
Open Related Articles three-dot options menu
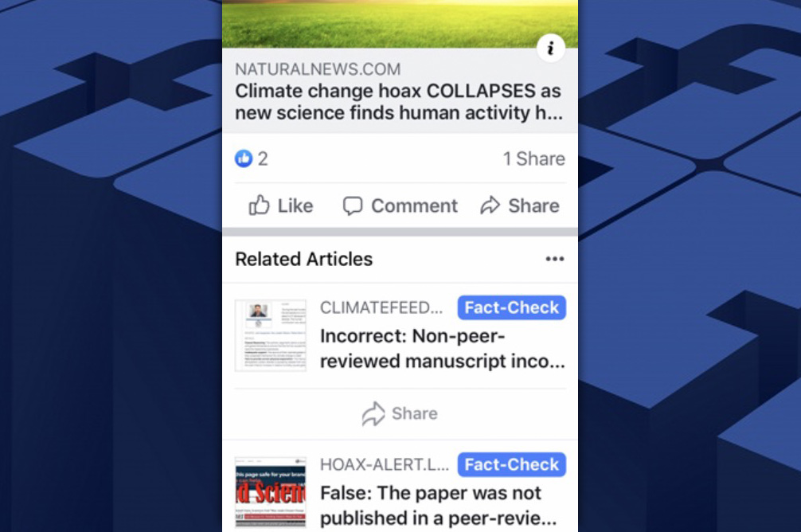[x=555, y=259]
